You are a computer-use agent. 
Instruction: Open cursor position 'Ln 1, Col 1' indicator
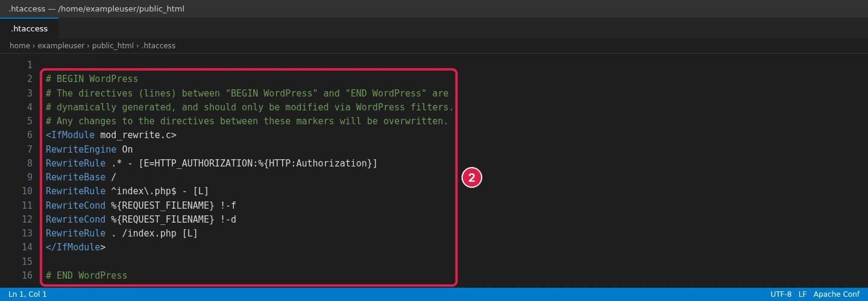tap(28, 294)
